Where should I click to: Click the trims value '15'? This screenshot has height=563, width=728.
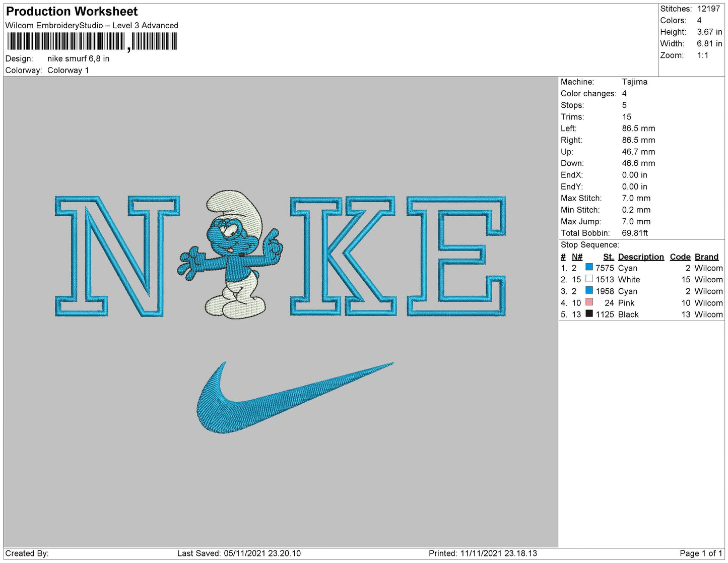[x=627, y=116]
